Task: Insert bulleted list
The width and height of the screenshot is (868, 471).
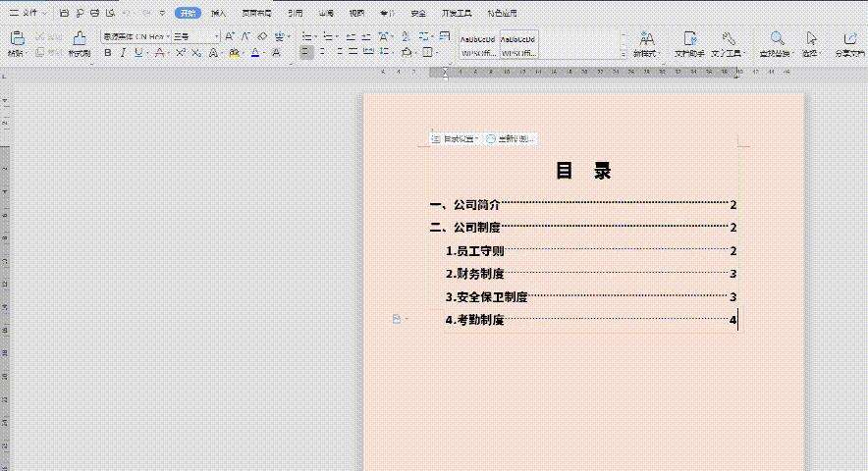Action: 306,37
